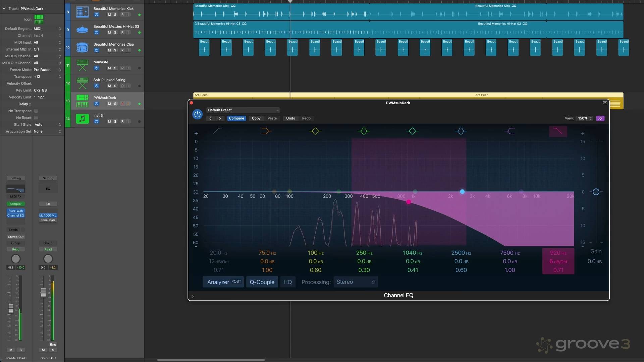Click the low cut filter band icon
Screen dimensions: 644x362
[217, 131]
